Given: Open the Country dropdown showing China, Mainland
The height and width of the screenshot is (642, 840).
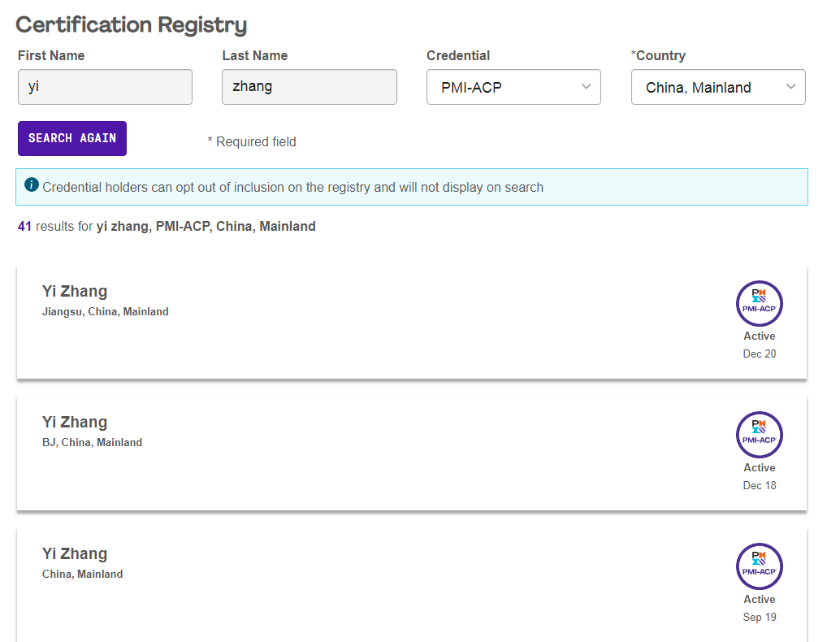Looking at the screenshot, I should pos(718,87).
